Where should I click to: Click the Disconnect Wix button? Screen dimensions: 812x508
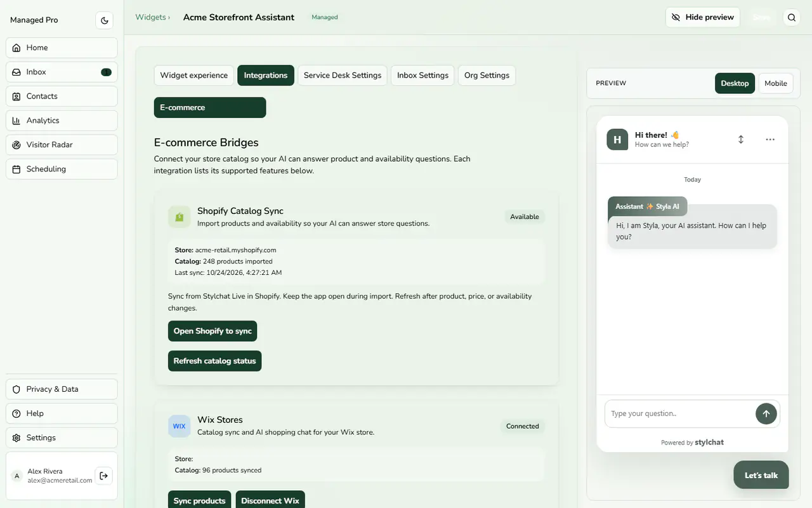click(270, 500)
